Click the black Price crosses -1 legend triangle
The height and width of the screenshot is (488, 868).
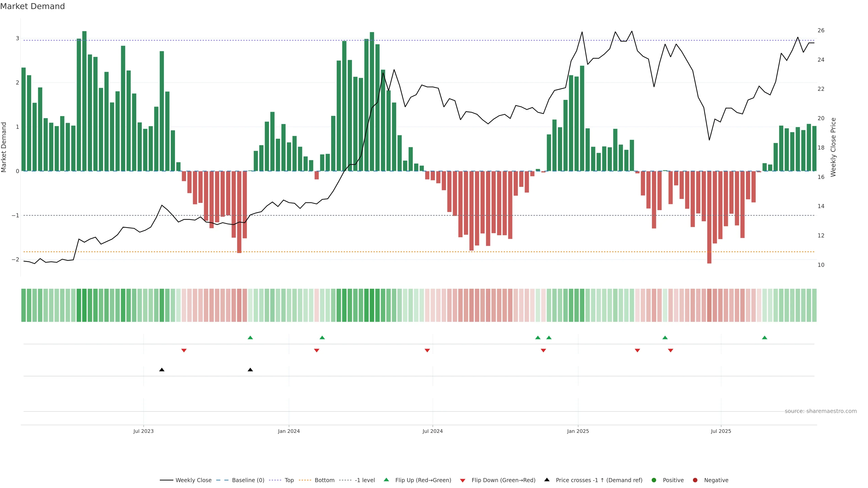[x=547, y=480]
